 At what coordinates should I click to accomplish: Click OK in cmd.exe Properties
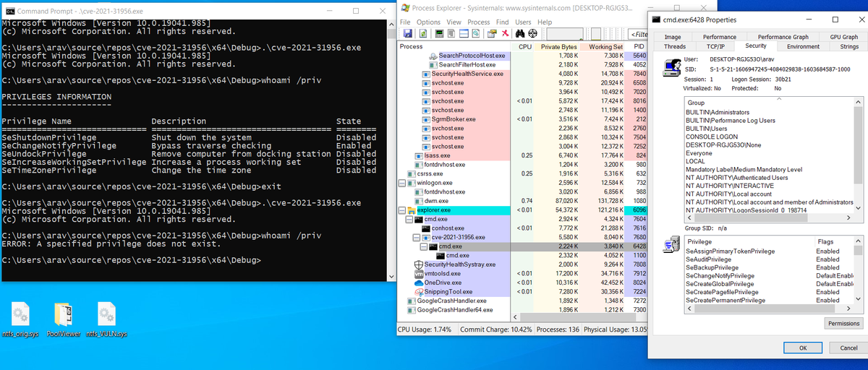[x=802, y=348]
